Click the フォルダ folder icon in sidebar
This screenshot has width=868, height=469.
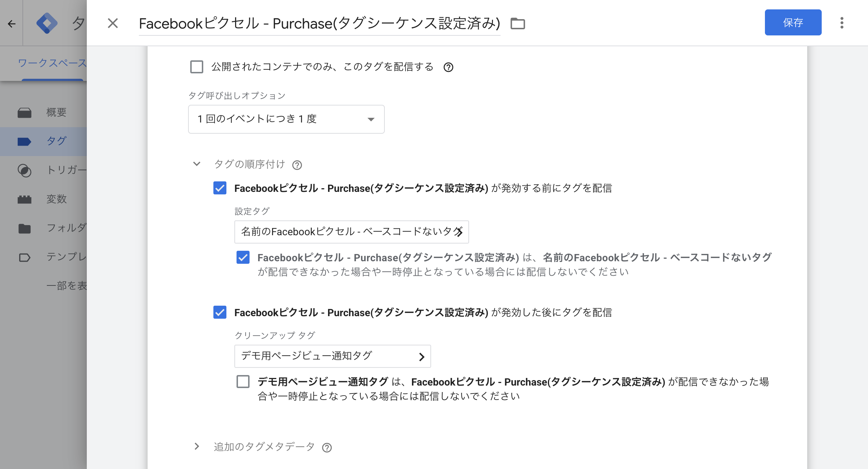pos(25,228)
